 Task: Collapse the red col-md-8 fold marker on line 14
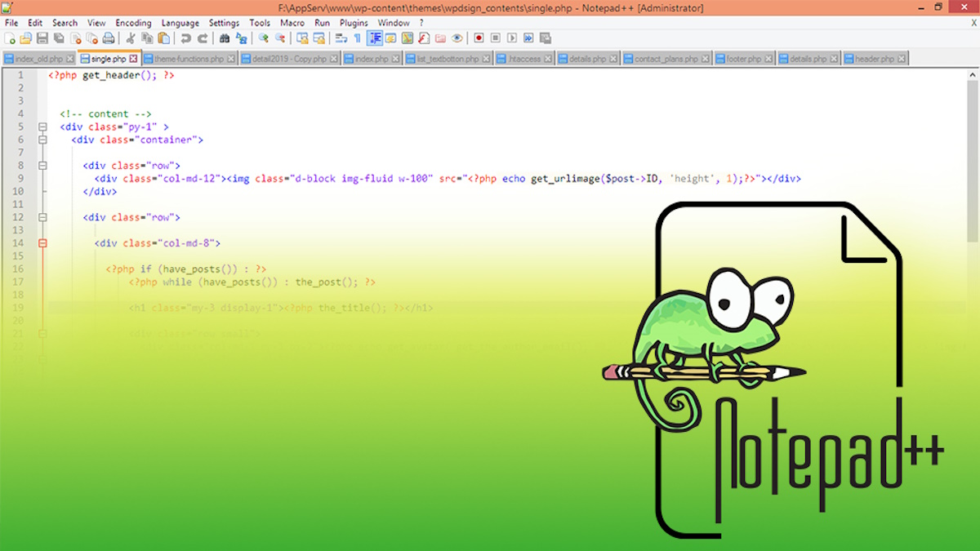(42, 243)
